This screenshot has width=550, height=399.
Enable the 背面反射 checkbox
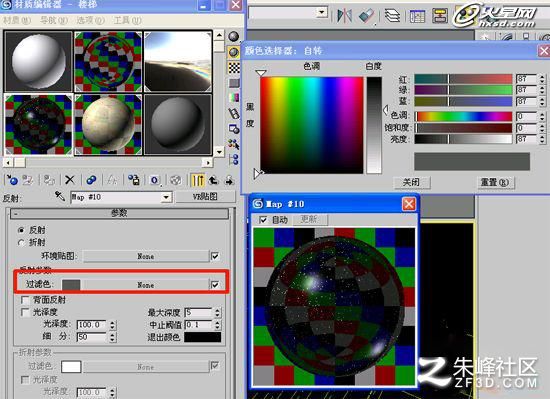[x=25, y=300]
